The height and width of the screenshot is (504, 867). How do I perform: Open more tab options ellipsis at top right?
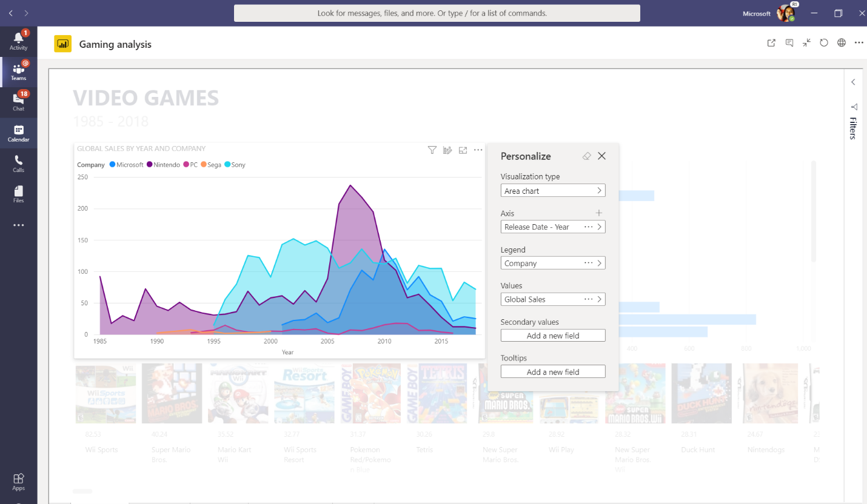point(859,43)
